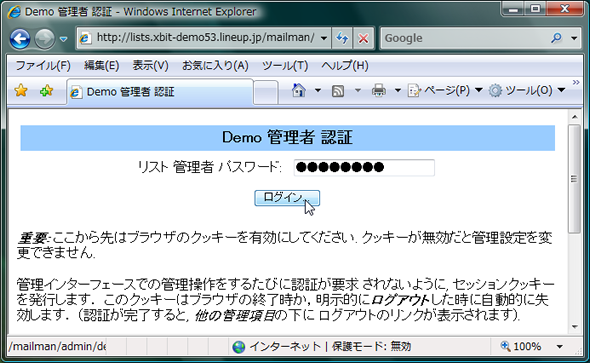Click the Google search box
Viewport: 590px width, 363px height.
[x=465, y=38]
